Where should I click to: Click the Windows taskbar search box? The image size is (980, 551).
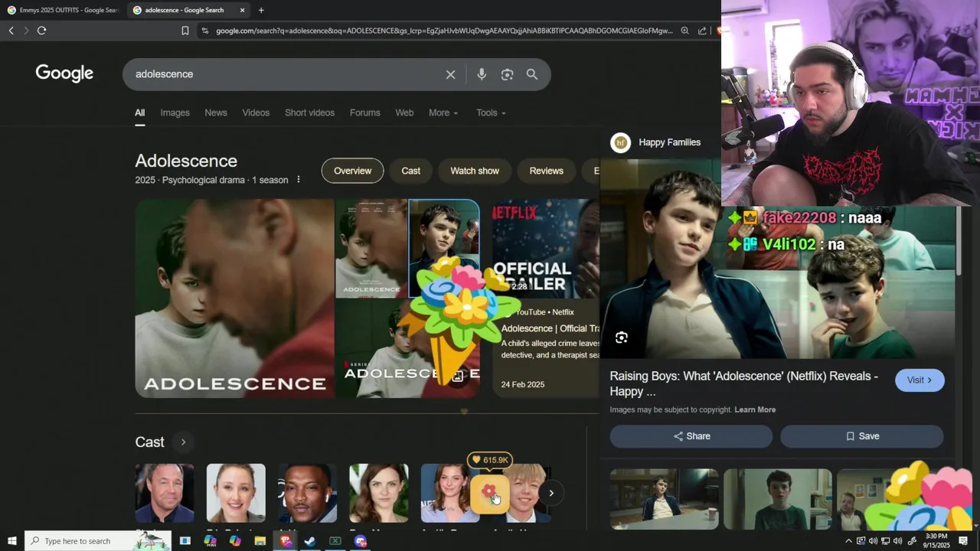tap(98, 541)
